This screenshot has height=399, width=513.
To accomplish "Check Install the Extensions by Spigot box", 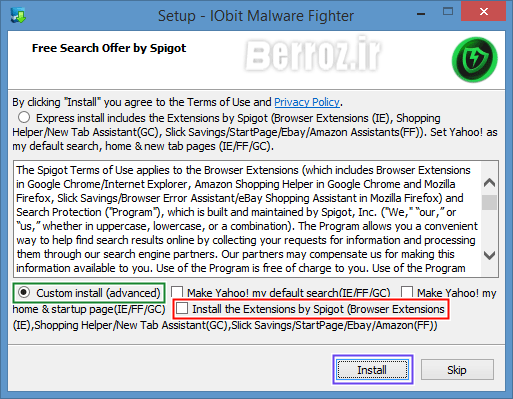I will point(182,308).
